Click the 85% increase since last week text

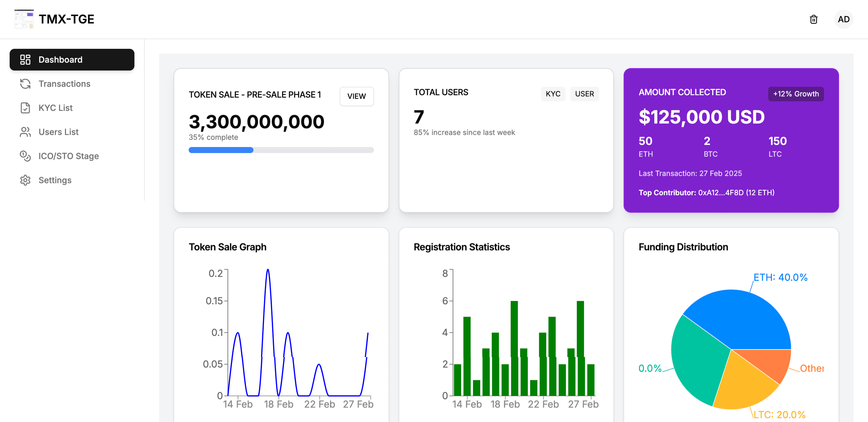tap(464, 132)
